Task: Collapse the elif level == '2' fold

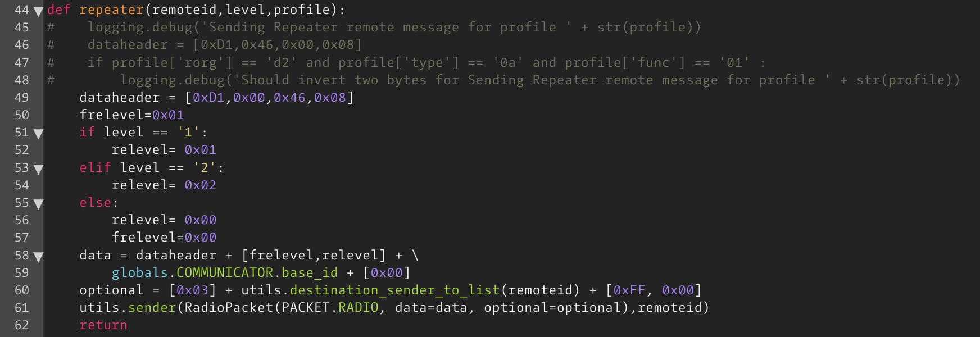Action: coord(38,168)
